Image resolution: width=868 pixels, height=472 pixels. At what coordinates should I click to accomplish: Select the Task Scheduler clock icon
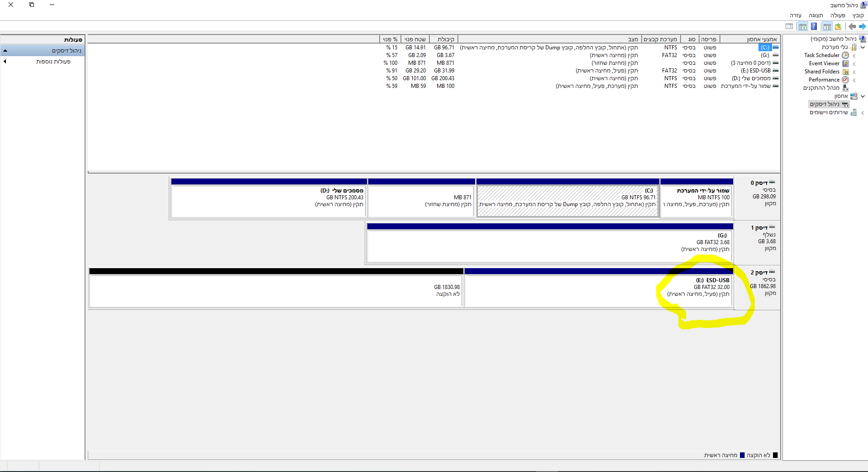(845, 55)
